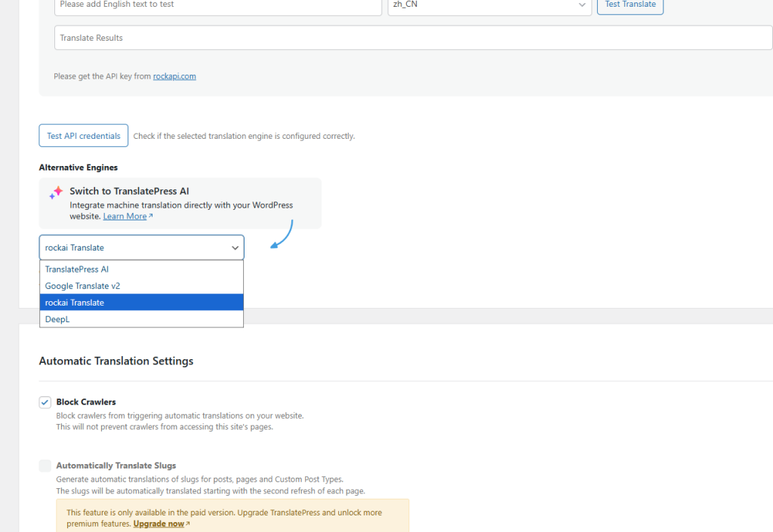Focus the English test text input field
This screenshot has width=773, height=532.
(x=217, y=5)
